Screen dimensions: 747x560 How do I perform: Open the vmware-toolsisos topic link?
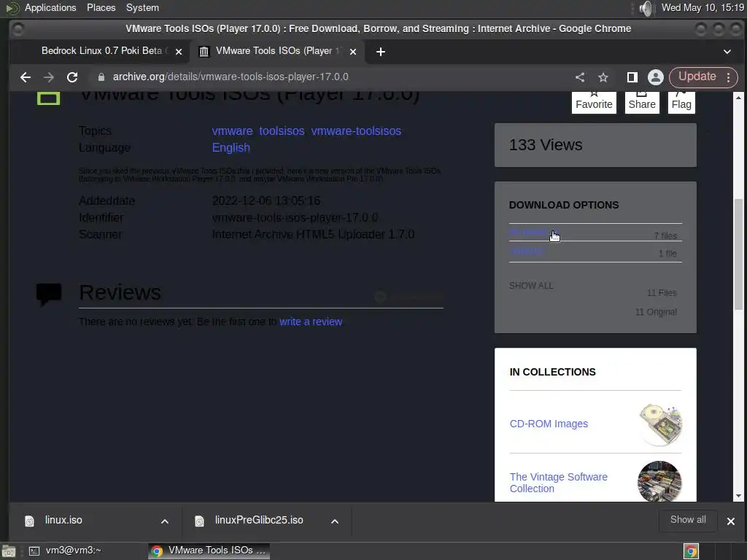coord(356,131)
